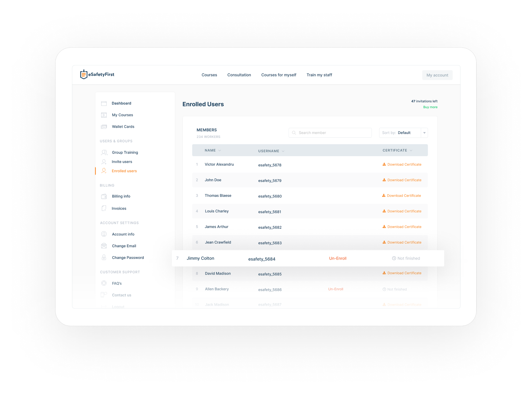Click the Invite users person icon
This screenshot has height=396, width=532.
tap(104, 162)
